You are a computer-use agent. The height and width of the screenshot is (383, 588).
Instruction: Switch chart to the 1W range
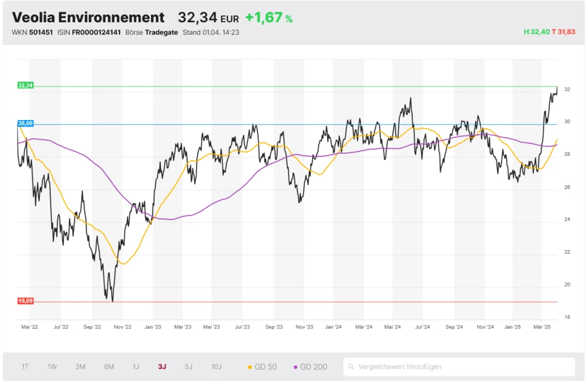click(x=52, y=367)
